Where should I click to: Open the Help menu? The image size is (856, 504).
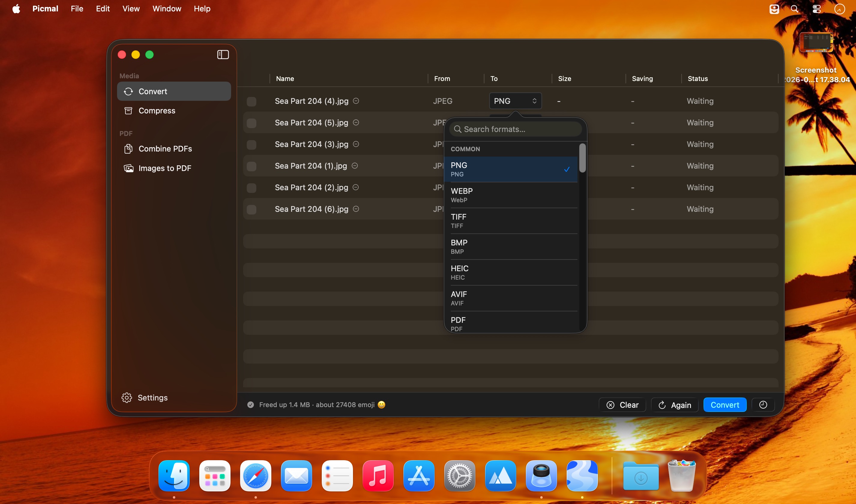(x=202, y=9)
